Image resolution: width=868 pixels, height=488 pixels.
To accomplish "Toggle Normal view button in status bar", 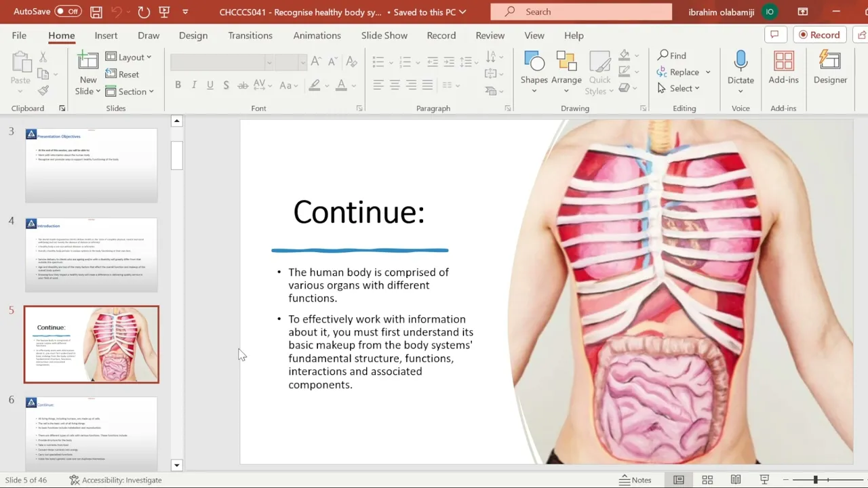I will click(x=679, y=480).
